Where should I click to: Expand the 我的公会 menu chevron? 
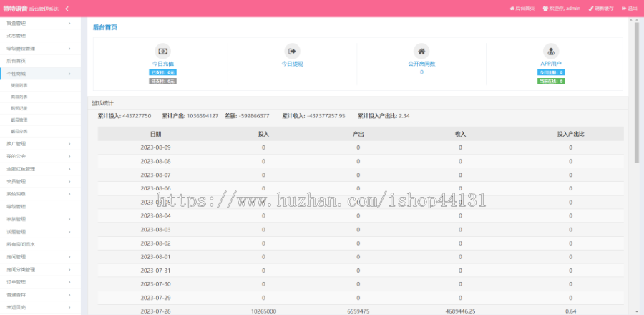69,156
